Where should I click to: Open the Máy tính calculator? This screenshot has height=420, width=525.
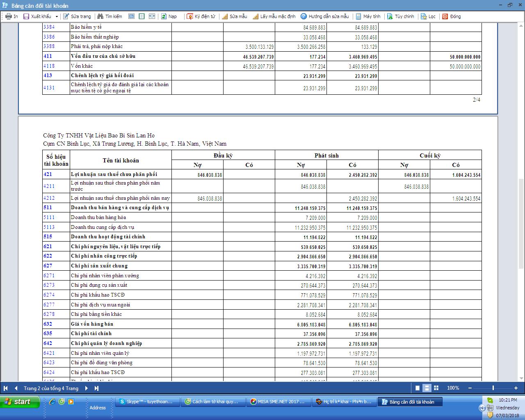pos(368,16)
